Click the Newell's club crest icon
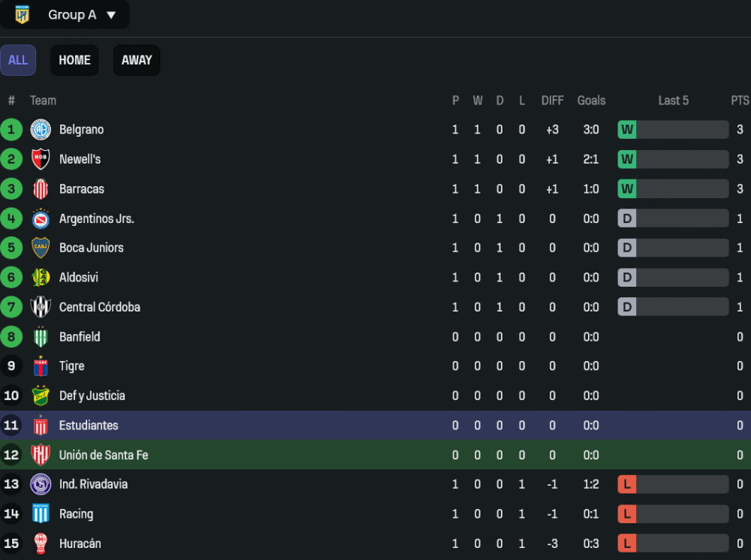 (x=41, y=159)
